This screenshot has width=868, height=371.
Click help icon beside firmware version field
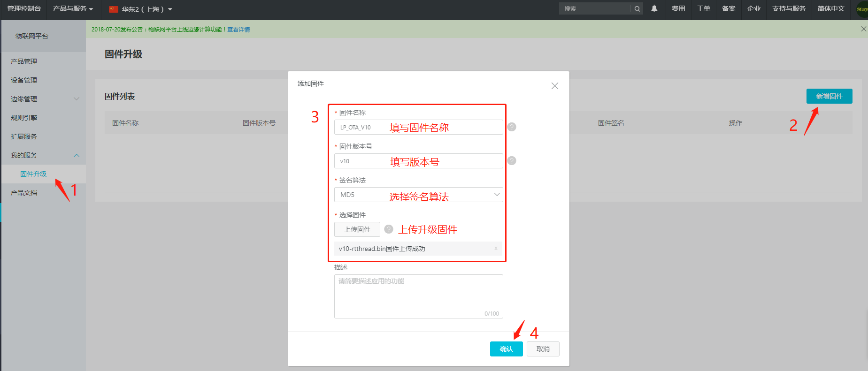(512, 161)
